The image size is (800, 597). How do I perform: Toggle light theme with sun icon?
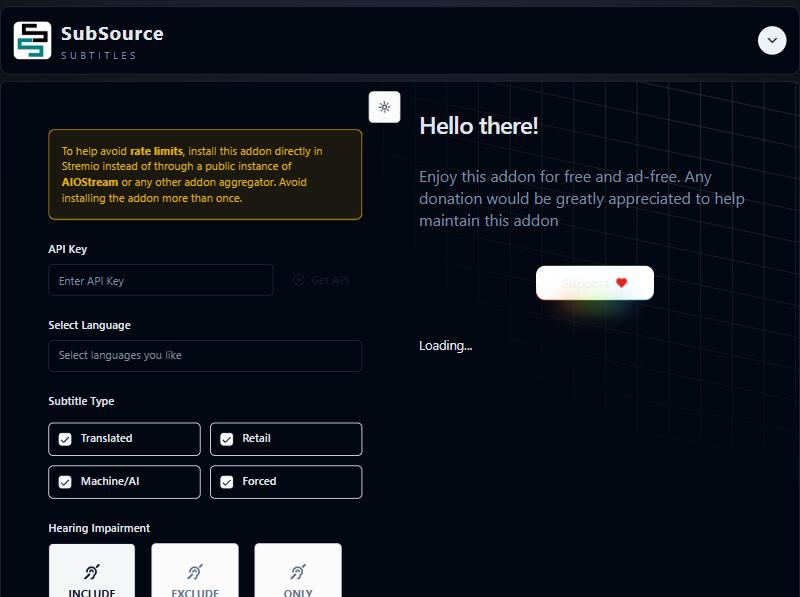tap(384, 107)
